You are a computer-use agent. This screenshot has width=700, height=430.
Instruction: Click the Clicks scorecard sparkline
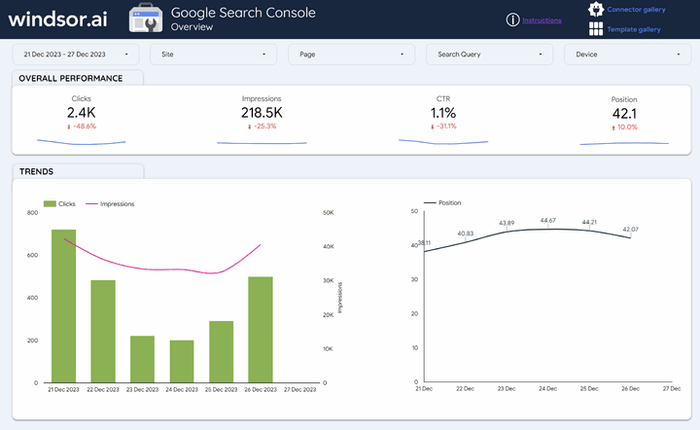click(81, 142)
